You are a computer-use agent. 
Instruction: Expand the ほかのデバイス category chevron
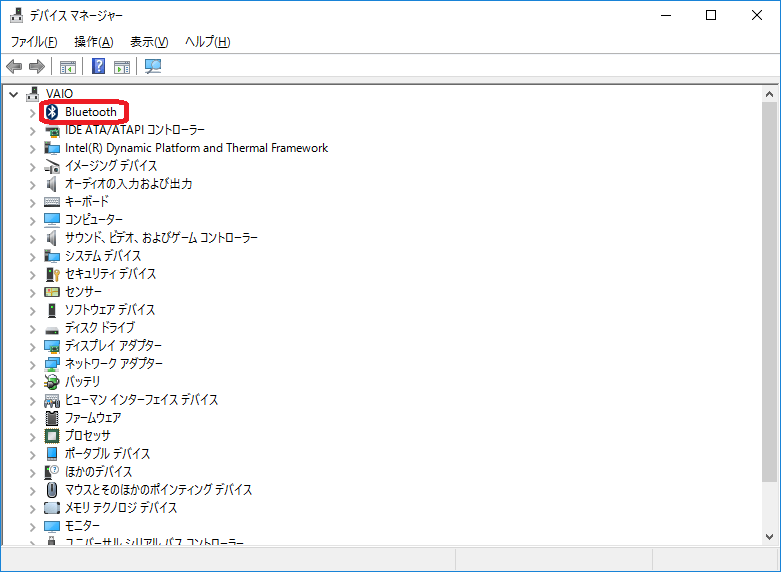[32, 473]
